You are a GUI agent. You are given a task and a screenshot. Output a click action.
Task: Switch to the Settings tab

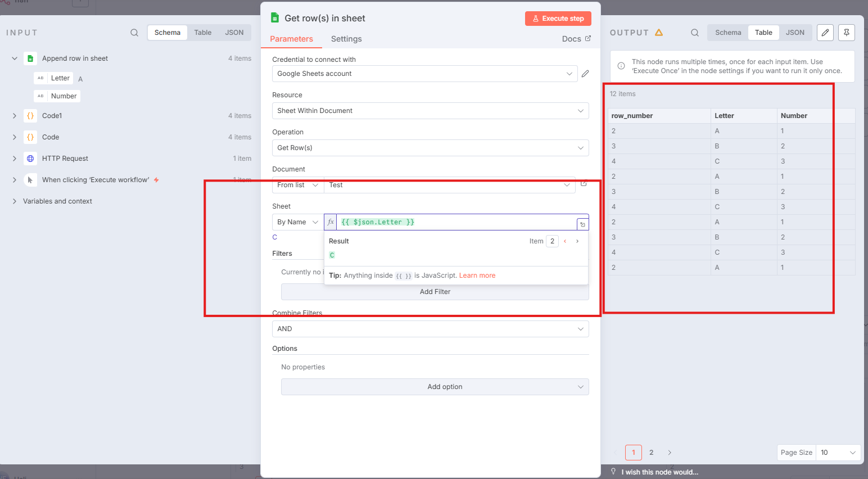(346, 39)
